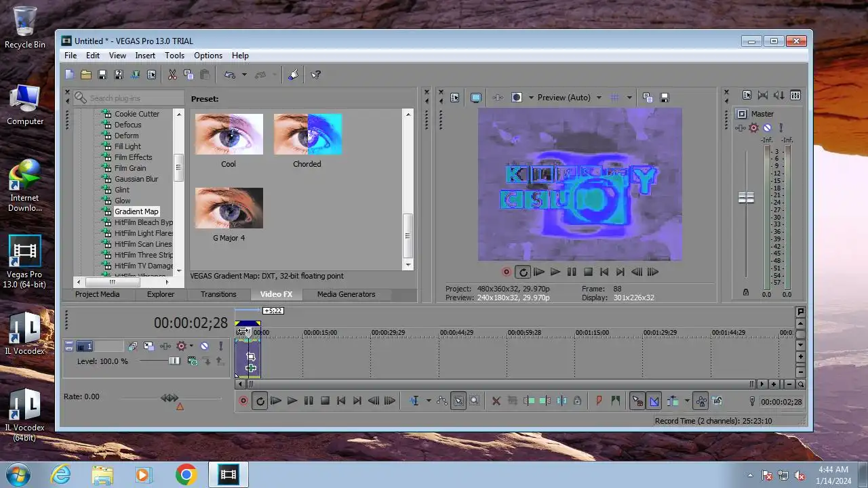Switch to the Media Generators tab
Screen dimensions: 868x488
(x=346, y=294)
